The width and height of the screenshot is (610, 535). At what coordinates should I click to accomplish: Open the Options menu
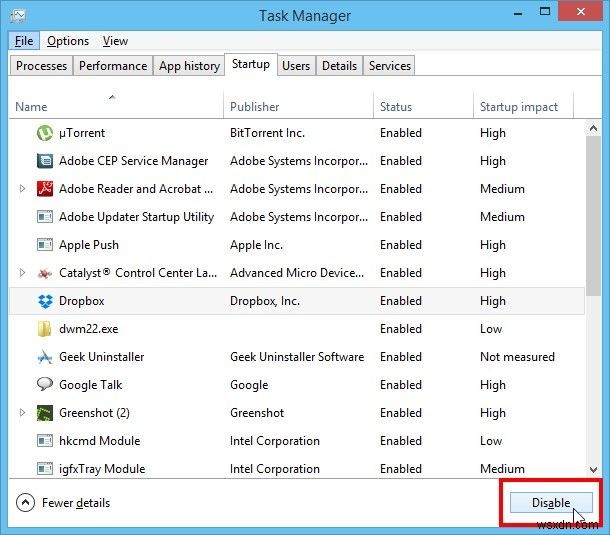68,41
